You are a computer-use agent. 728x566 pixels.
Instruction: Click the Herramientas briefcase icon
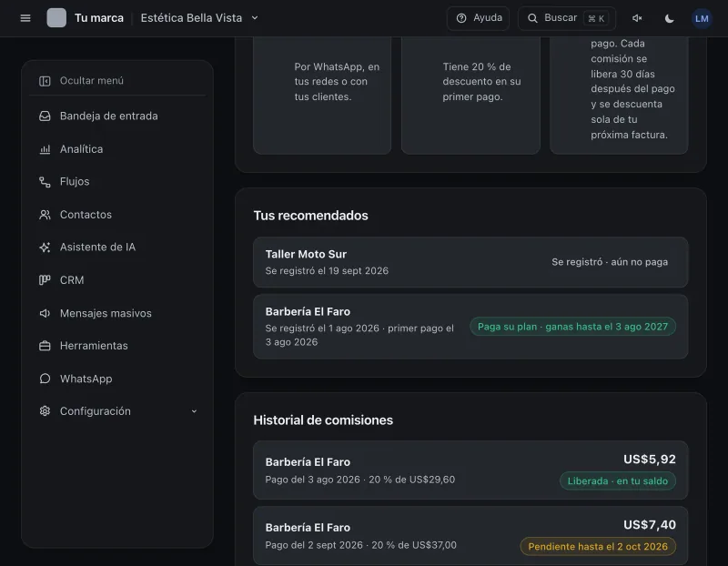(45, 346)
